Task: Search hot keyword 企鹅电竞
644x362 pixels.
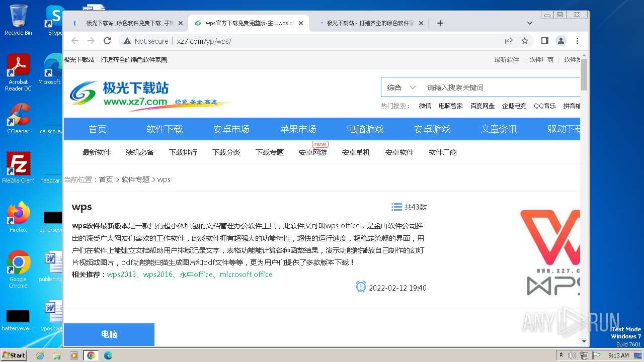Action: 514,106
